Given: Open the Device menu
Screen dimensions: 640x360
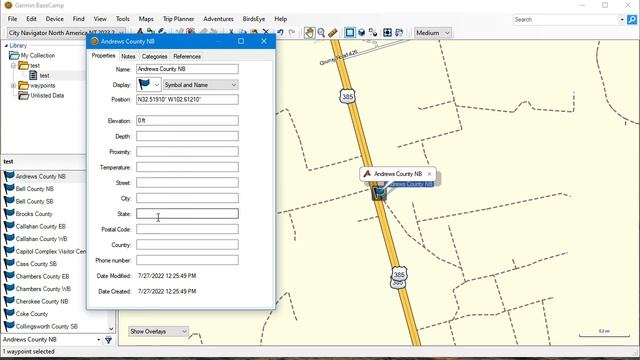Looking at the screenshot, I should 54,19.
